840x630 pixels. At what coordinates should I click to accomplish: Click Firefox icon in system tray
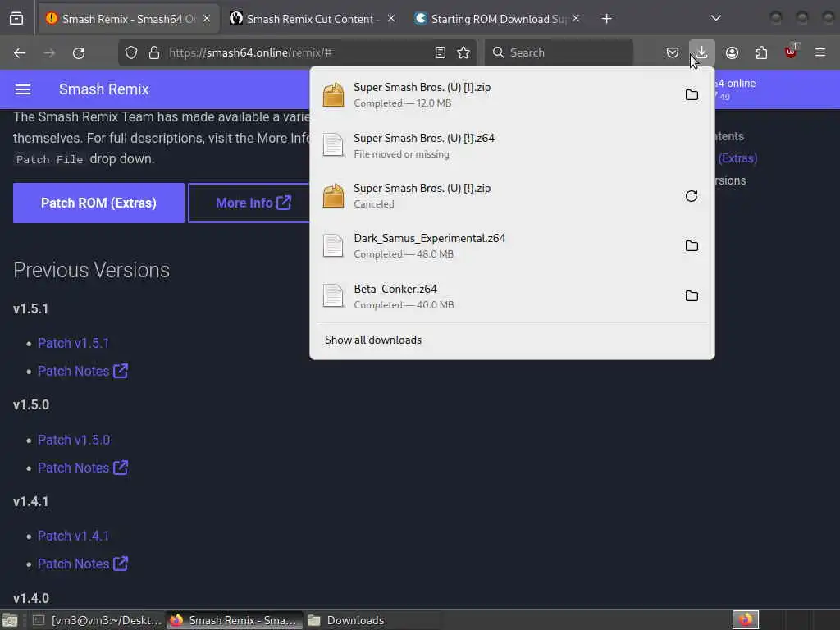746,620
